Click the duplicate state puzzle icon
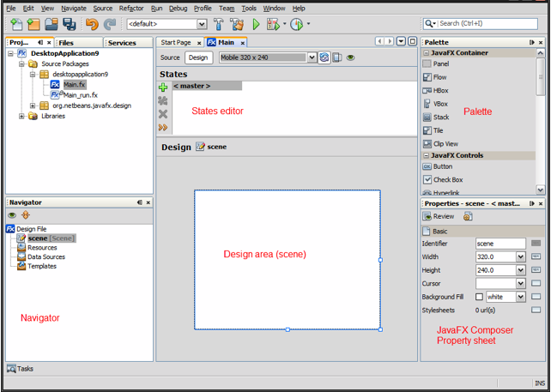551x392 pixels. click(163, 101)
